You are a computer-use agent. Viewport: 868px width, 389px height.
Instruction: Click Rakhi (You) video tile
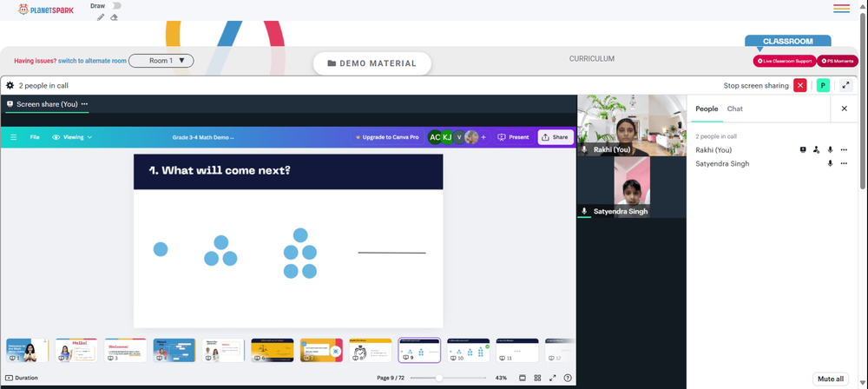click(632, 125)
